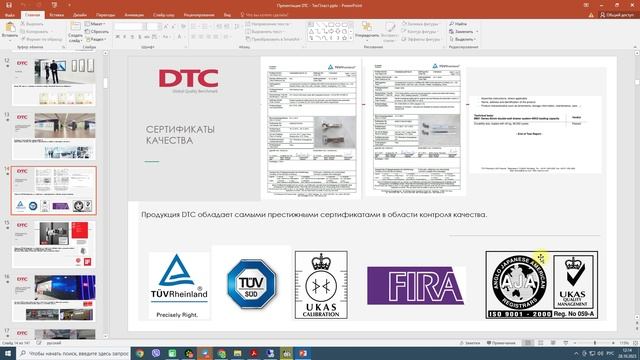
Task: Click the Reset (Сбросить) slide button
Action: [x=97, y=31]
